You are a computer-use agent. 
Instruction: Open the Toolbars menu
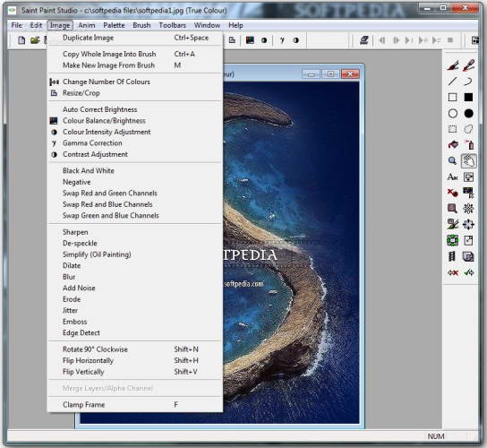[173, 25]
